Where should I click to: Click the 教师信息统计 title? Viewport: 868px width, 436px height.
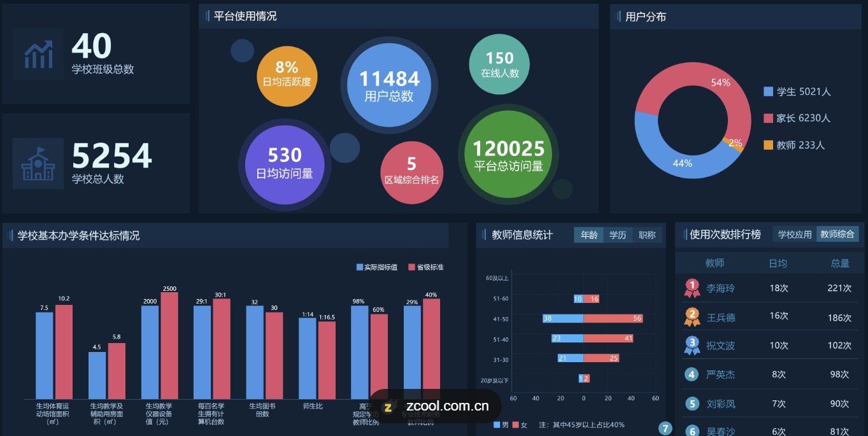[522, 235]
